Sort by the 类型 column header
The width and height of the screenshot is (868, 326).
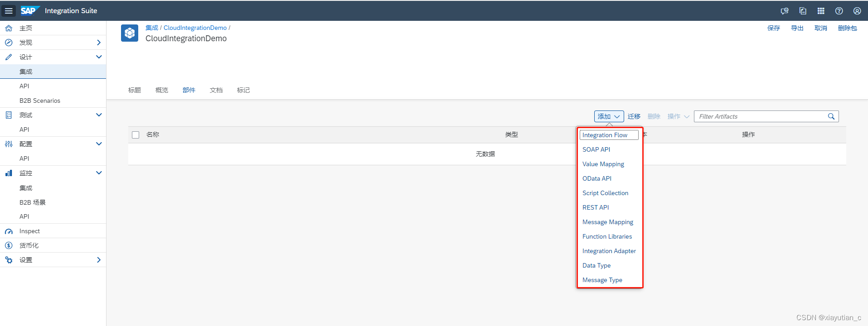(x=512, y=134)
